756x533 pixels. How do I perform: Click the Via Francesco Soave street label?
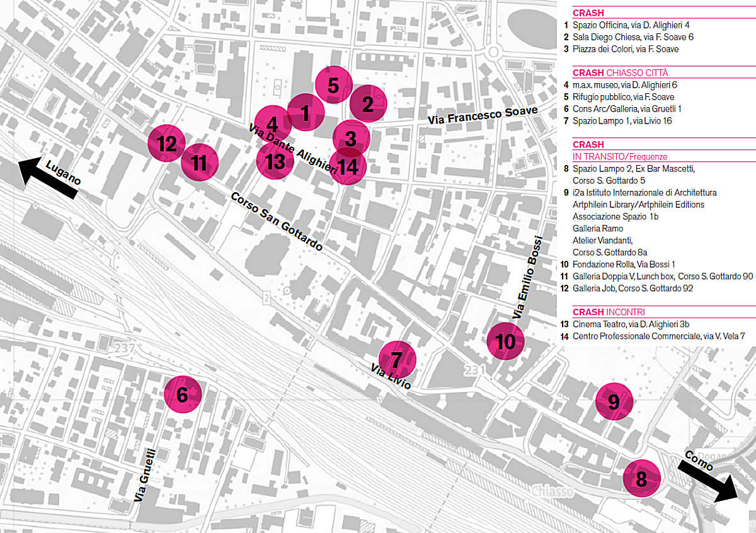click(x=483, y=115)
